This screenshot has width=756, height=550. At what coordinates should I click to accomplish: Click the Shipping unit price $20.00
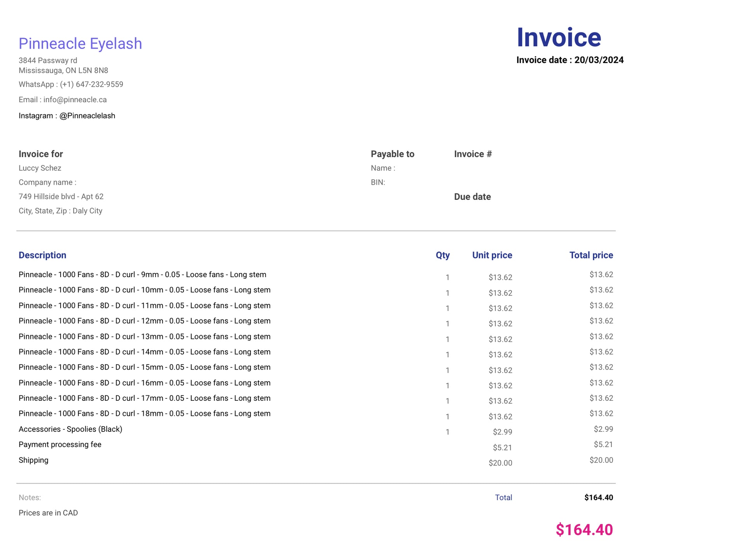pyautogui.click(x=500, y=463)
